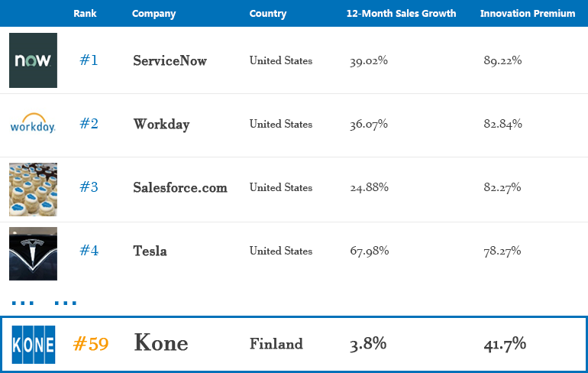The image size is (588, 373).
Task: Select the Company column header
Action: 153,14
